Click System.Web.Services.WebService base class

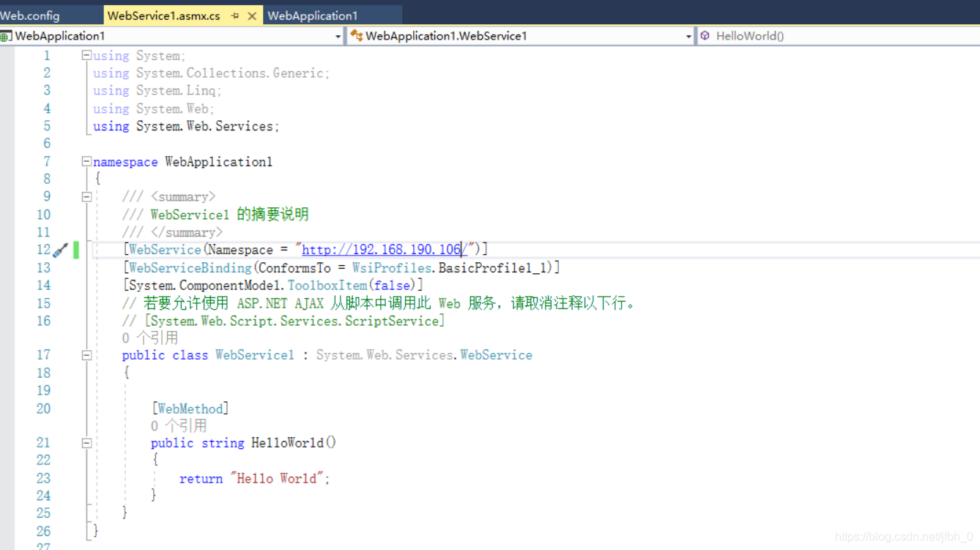[x=424, y=355]
